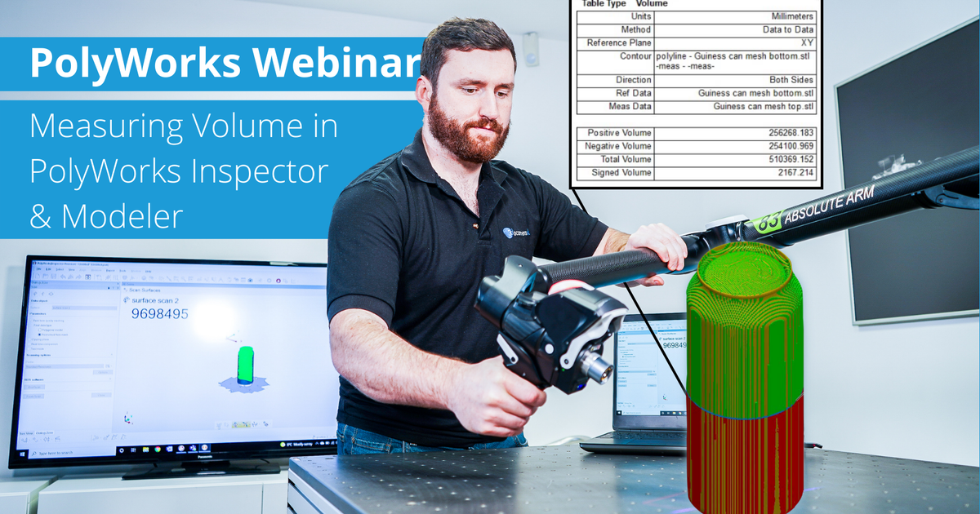Enable the real-time quality meshing checkbox
The height and width of the screenshot is (514, 980).
tap(29, 321)
